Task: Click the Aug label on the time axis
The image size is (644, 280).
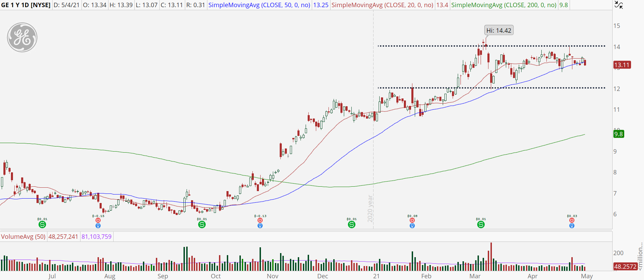Action: point(110,276)
